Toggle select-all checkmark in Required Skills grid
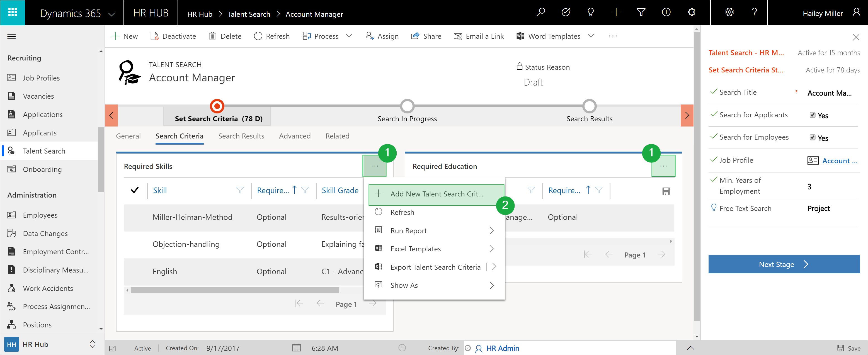Viewport: 868px width, 355px height. click(x=134, y=190)
